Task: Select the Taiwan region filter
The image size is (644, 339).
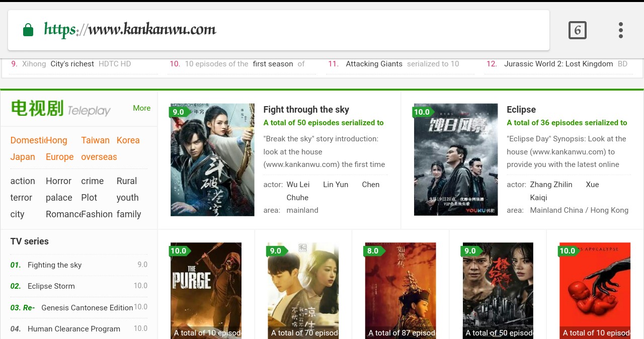Action: click(x=95, y=140)
